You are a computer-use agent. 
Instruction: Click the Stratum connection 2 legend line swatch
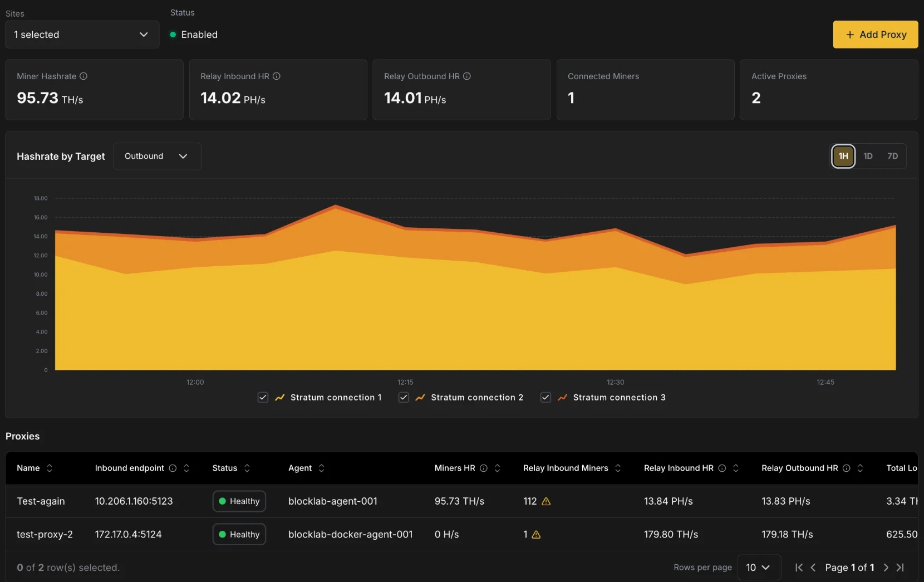tap(420, 397)
